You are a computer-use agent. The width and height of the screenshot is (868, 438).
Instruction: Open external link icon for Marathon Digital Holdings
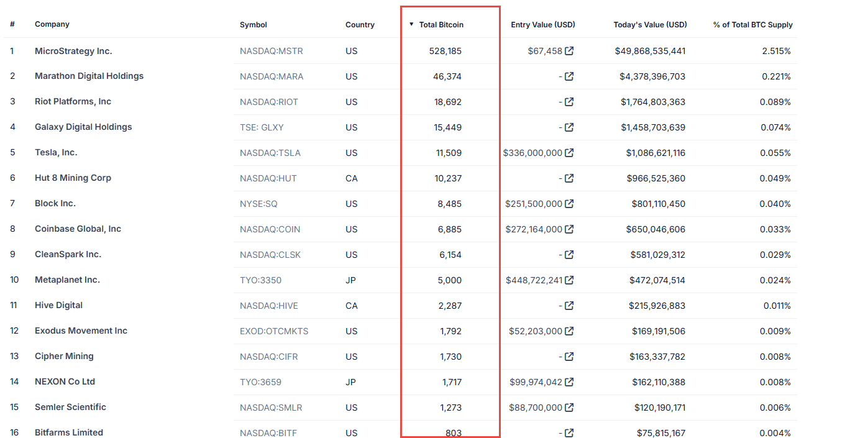point(569,76)
